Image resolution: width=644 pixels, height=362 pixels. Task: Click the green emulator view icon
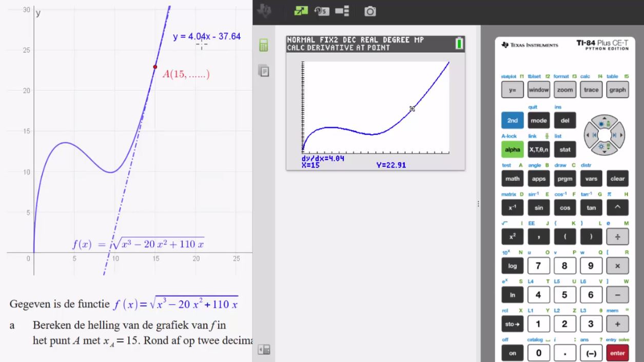point(301,11)
